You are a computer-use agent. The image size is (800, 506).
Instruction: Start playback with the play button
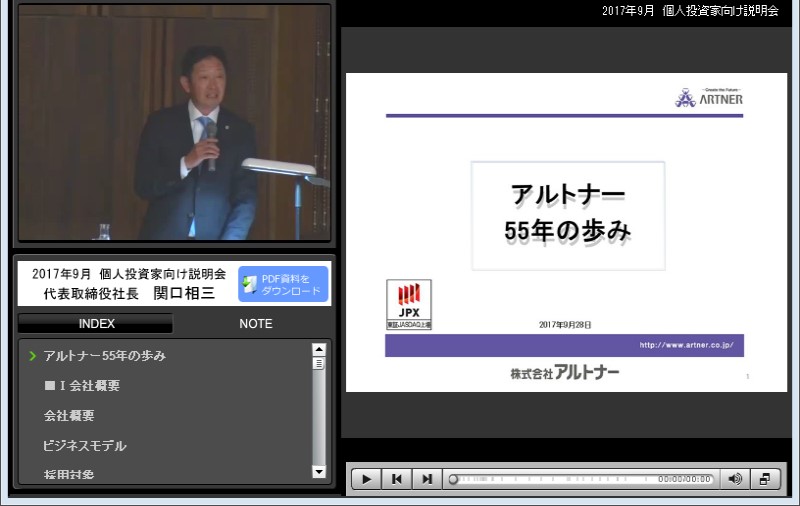[366, 479]
